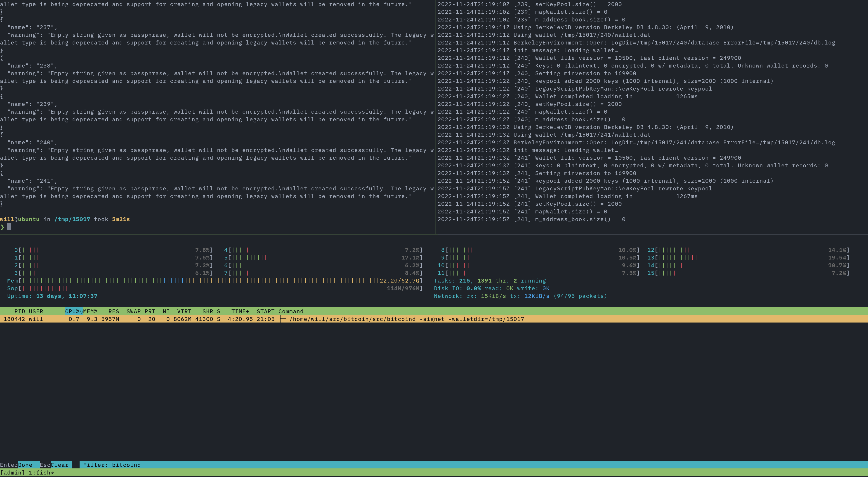
Task: Click will@ubuntu in the shell prompt
Action: click(19, 219)
